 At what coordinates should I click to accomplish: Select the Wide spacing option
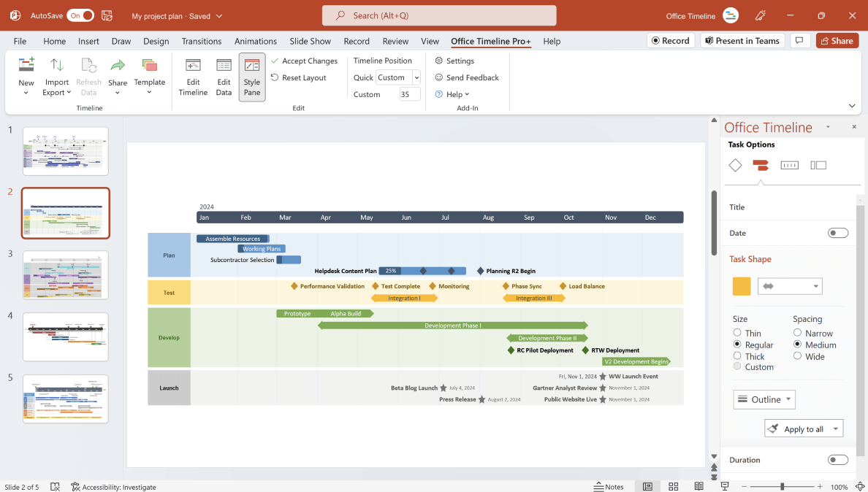pos(797,356)
